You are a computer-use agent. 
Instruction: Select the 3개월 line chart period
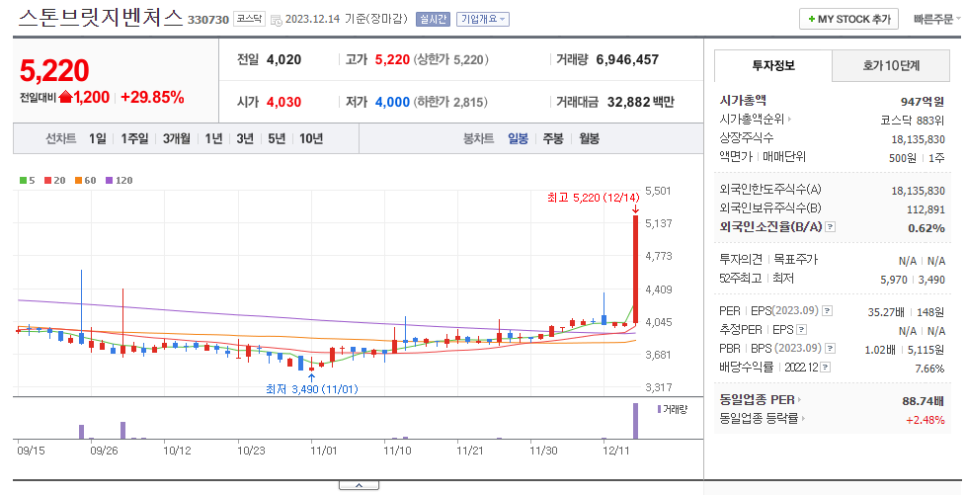[x=176, y=139]
